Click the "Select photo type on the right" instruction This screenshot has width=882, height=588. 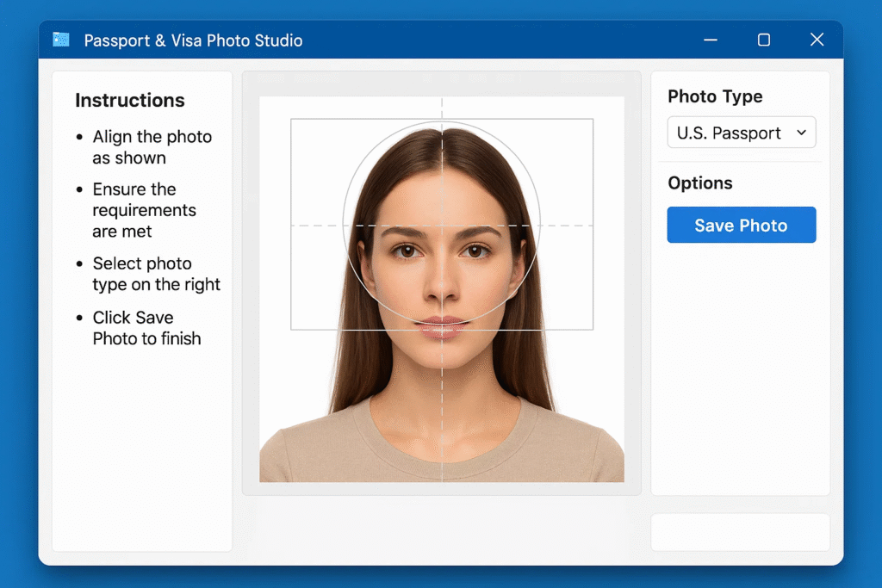coord(156,274)
